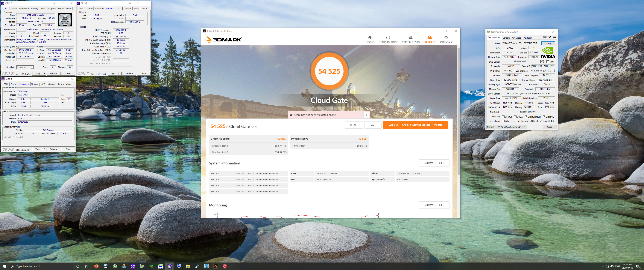Open the GPU-Z hamburger menu

[x=554, y=37]
